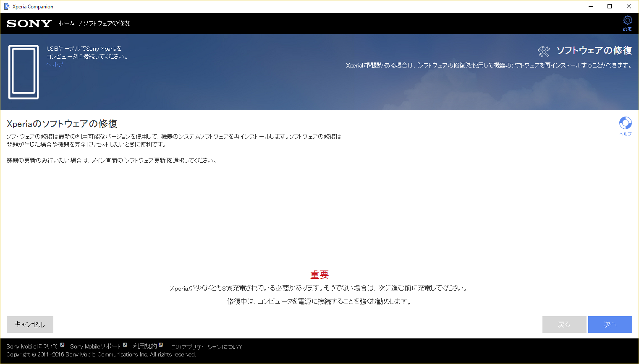Image resolution: width=639 pixels, height=364 pixels.
Task: Click the phone device outline icon
Action: click(24, 72)
